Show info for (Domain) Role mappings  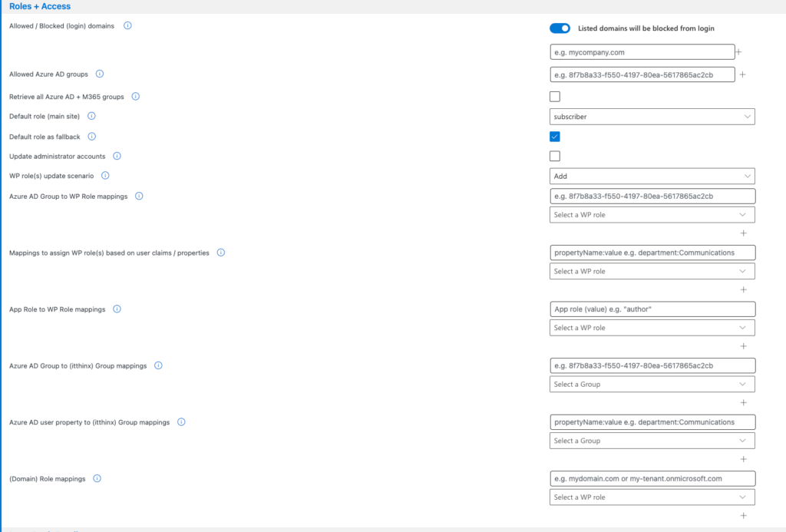[x=97, y=478]
